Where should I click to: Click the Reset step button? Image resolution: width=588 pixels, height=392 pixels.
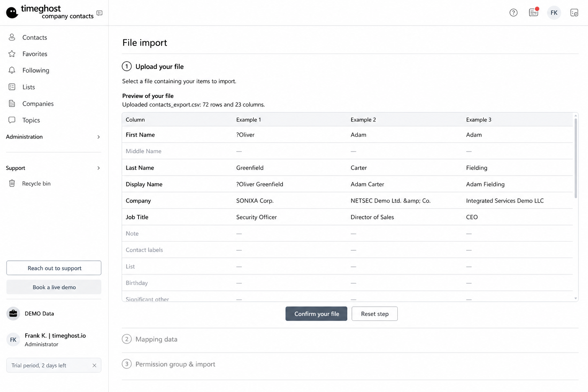374,314
